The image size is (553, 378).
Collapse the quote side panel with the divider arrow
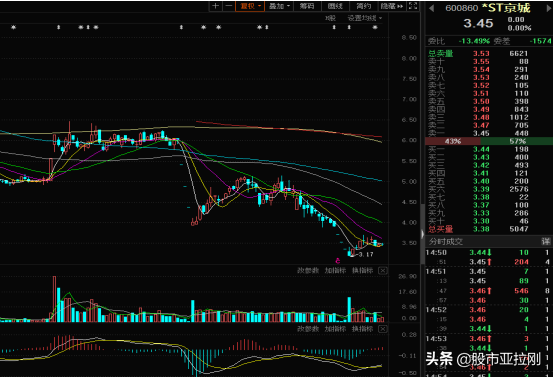click(422, 234)
